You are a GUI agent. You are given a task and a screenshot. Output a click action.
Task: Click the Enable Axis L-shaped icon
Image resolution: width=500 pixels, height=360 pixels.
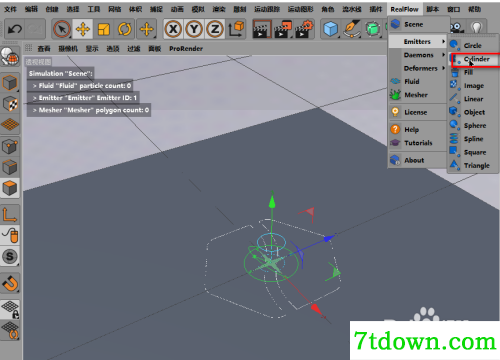click(10, 214)
